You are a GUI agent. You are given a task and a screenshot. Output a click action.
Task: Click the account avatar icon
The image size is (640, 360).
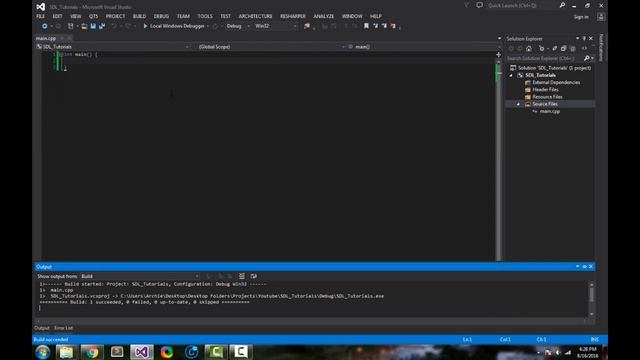pyautogui.click(x=601, y=17)
